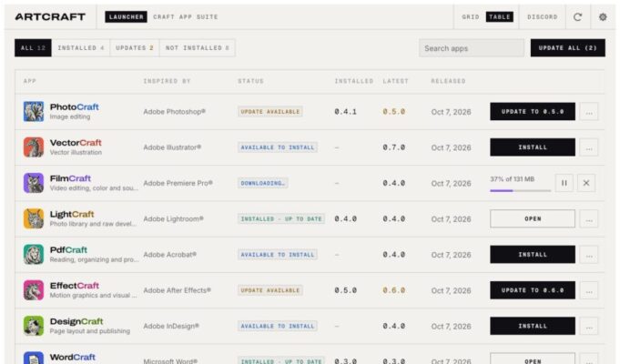Select the Launcher tab
The height and width of the screenshot is (364, 620).
pyautogui.click(x=127, y=17)
